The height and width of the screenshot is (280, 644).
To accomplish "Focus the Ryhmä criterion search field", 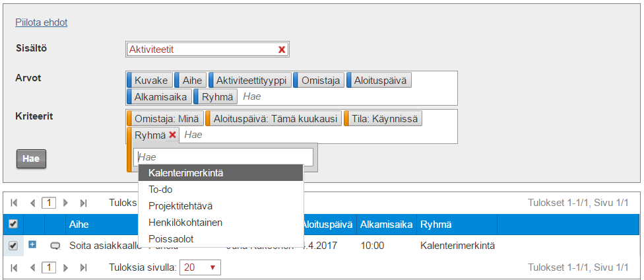I will click(x=224, y=158).
